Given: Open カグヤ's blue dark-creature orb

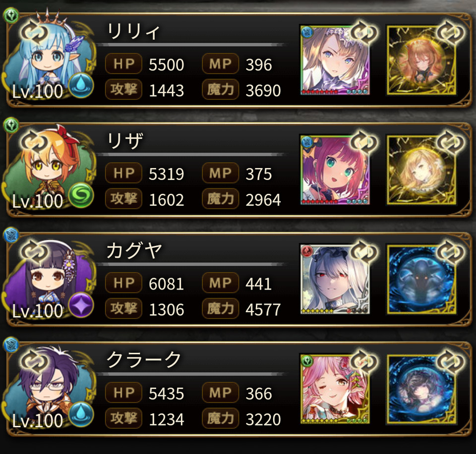Looking at the screenshot, I should 421,279.
